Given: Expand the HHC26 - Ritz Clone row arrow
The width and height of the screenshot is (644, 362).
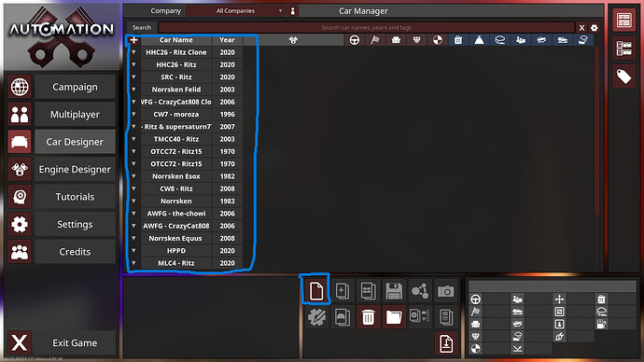Looking at the screenshot, I should point(133,52).
